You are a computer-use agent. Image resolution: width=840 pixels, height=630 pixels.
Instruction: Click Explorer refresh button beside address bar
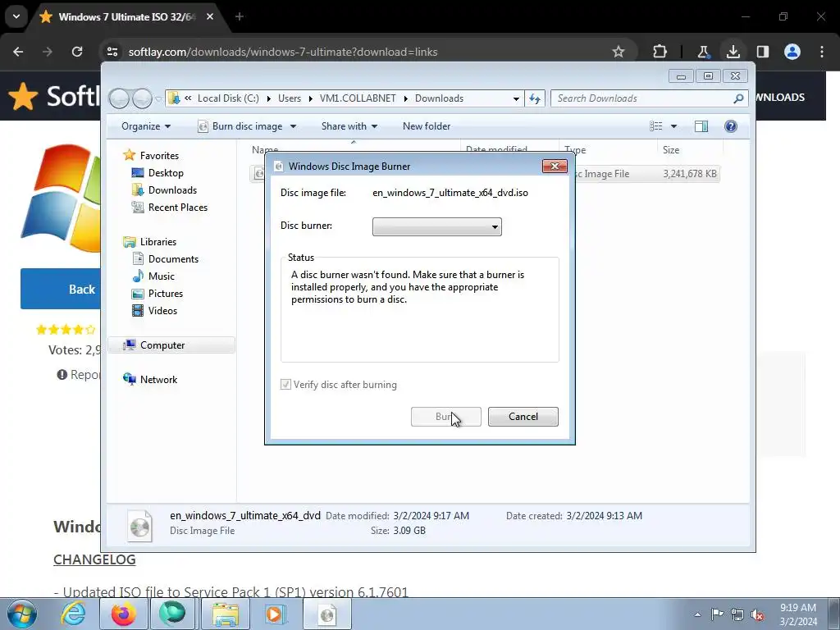tap(535, 98)
